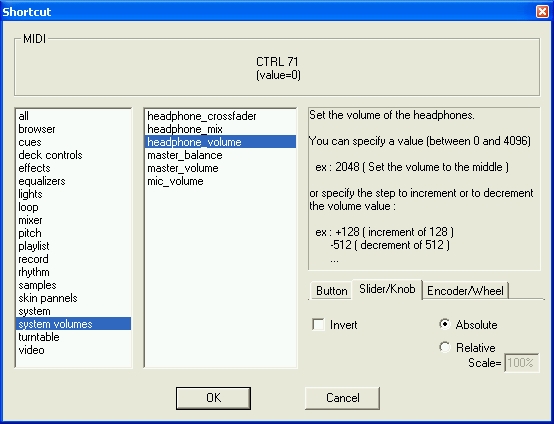Enable the Invert checkbox

318,324
